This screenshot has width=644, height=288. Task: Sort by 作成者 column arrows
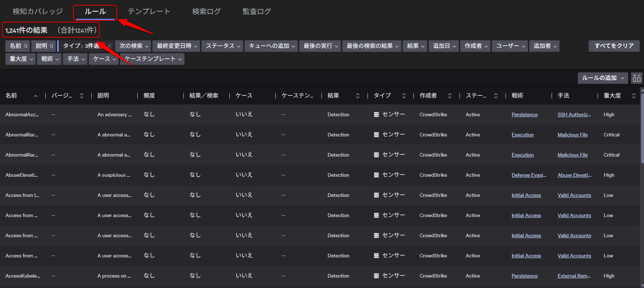[x=450, y=96]
